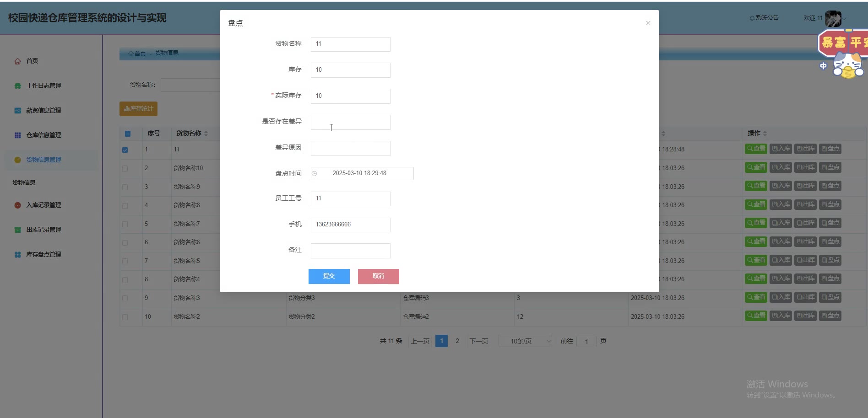Check the checkbox for 货物名称10 row
868x418 pixels.
click(x=125, y=168)
